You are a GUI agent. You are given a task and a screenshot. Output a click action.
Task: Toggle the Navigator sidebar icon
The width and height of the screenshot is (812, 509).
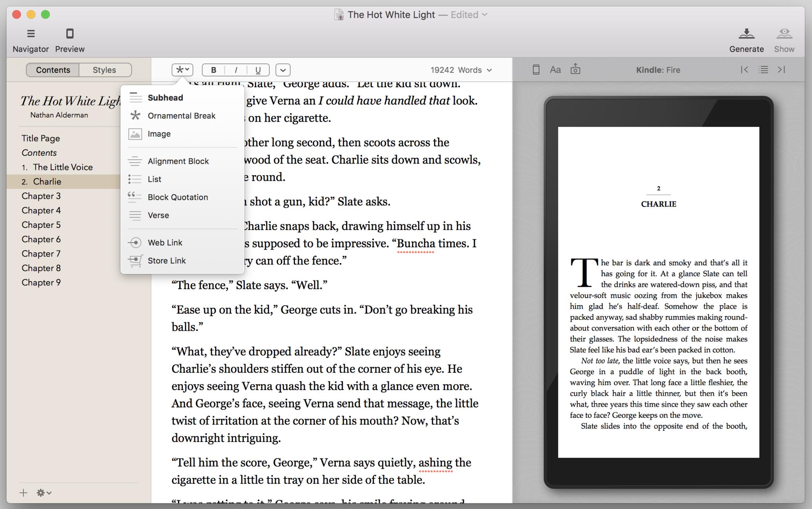[x=31, y=34]
